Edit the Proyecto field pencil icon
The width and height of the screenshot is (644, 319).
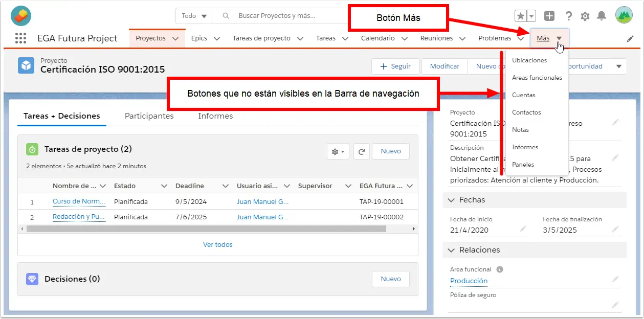coord(615,122)
